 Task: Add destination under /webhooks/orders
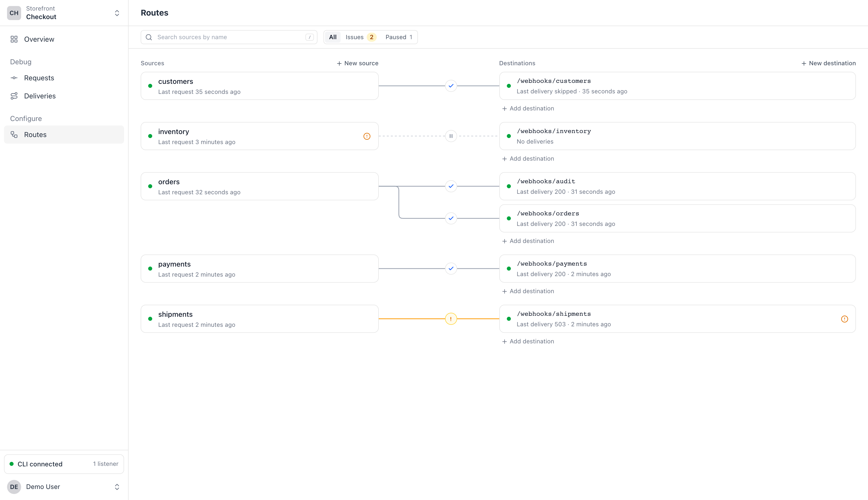point(528,241)
